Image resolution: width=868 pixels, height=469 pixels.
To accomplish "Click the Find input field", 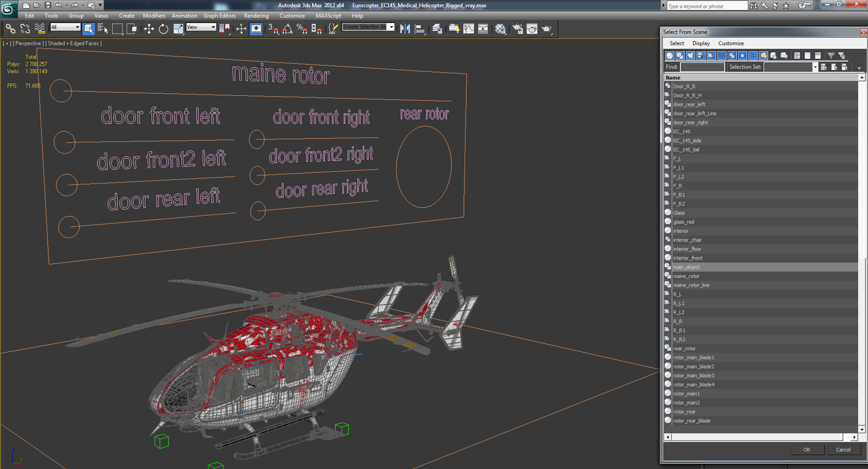I will 702,67.
